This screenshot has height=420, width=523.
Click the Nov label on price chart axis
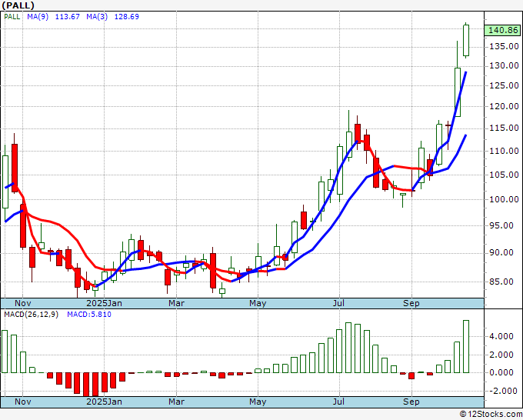click(x=24, y=303)
